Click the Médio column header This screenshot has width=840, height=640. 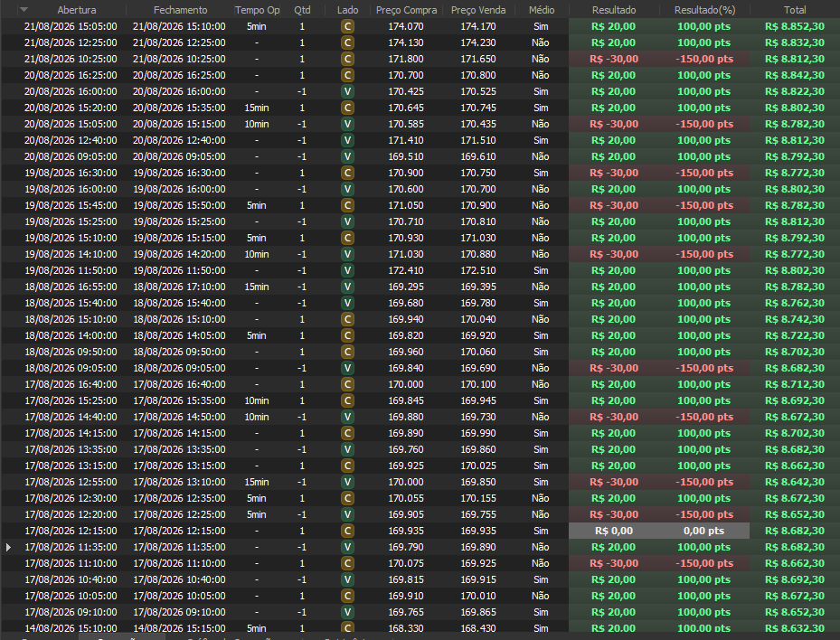[542, 10]
